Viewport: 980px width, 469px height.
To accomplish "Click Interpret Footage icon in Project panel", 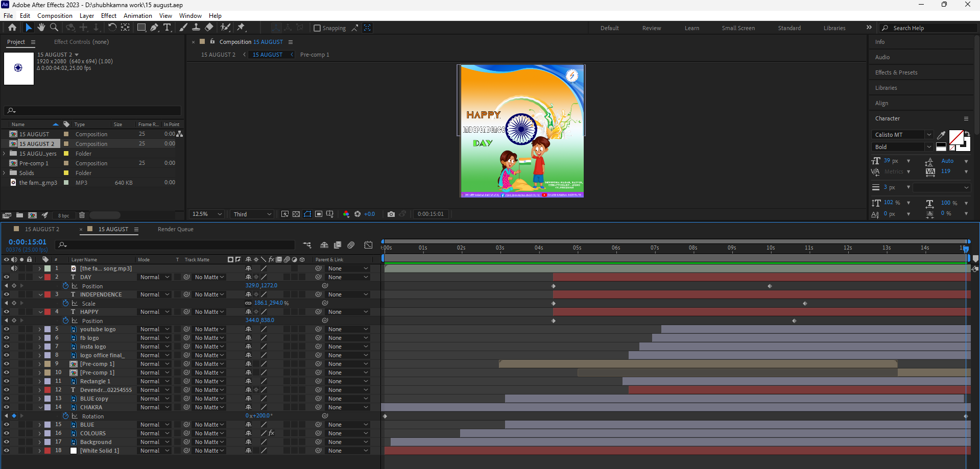I will (x=7, y=215).
